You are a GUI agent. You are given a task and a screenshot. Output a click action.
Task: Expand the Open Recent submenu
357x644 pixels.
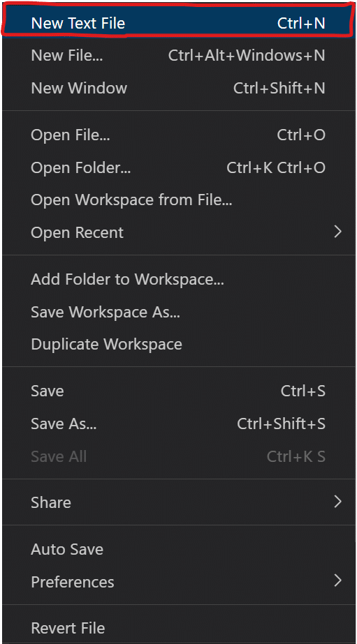point(178,232)
